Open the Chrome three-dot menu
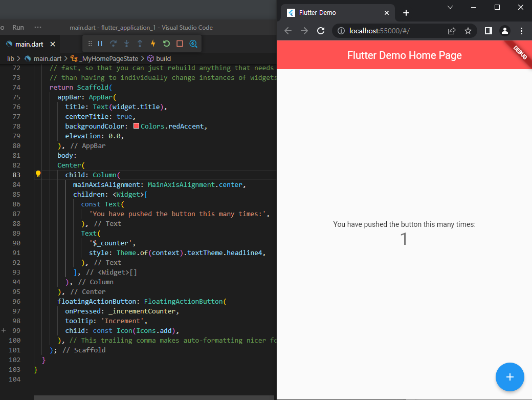 pyautogui.click(x=521, y=31)
